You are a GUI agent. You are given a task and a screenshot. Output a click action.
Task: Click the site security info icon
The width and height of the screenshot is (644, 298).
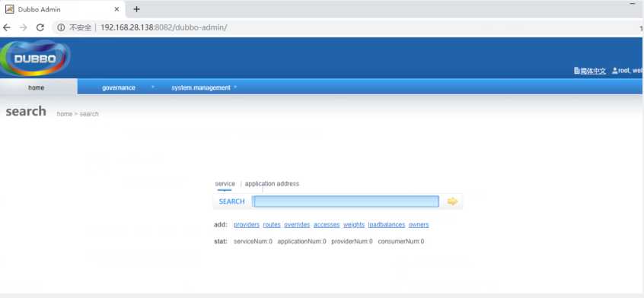tap(61, 27)
